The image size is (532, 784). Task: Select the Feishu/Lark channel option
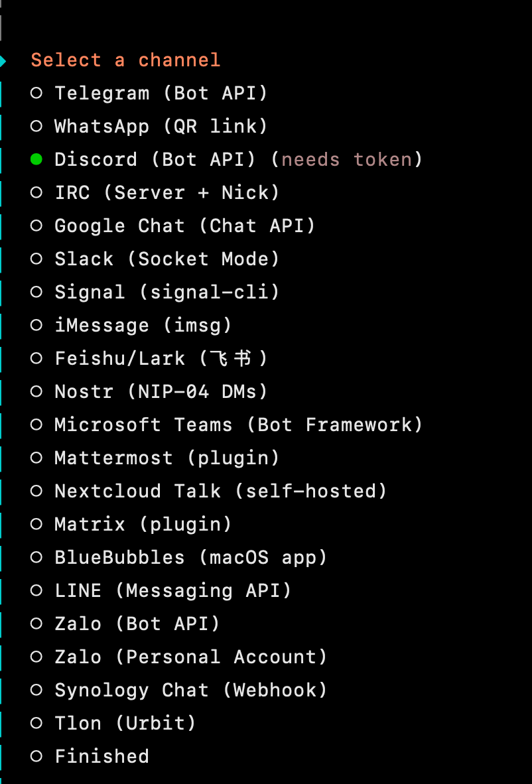(x=155, y=358)
